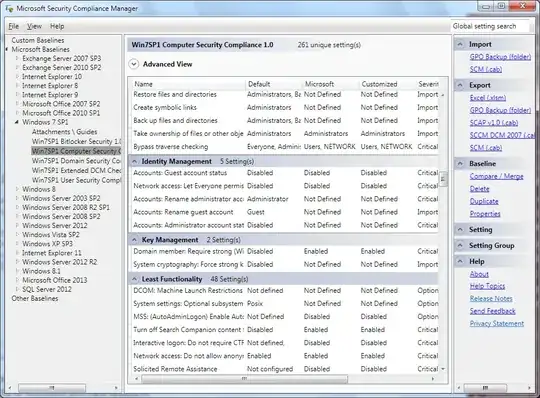This screenshot has height=398, width=540.
Task: Click the settings list scroll-down arrow
Action: [443, 369]
